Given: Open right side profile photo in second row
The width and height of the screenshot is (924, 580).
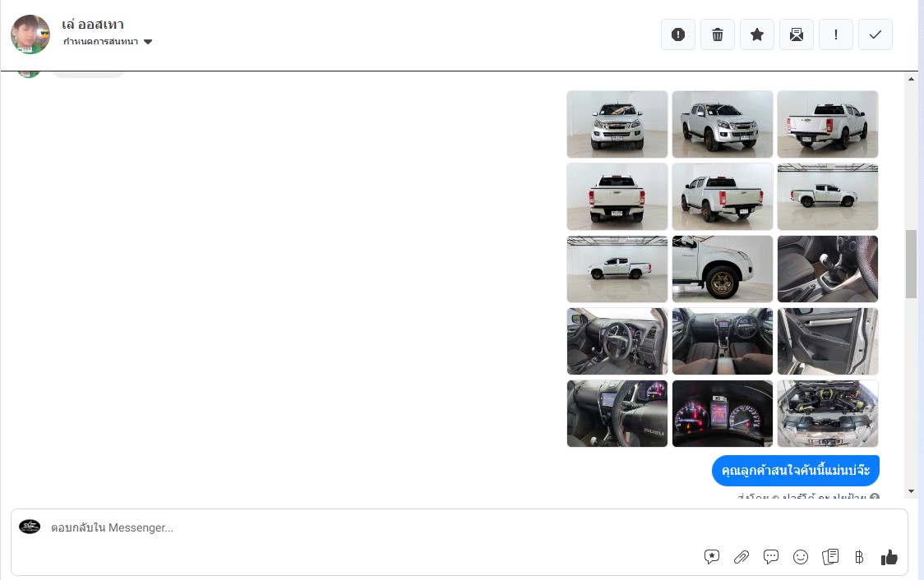Looking at the screenshot, I should (827, 196).
